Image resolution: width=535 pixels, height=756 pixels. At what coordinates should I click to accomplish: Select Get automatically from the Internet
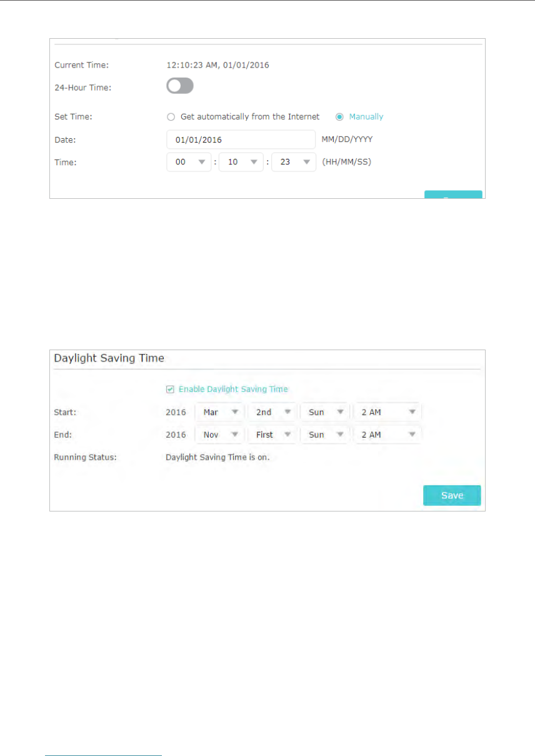(242, 116)
